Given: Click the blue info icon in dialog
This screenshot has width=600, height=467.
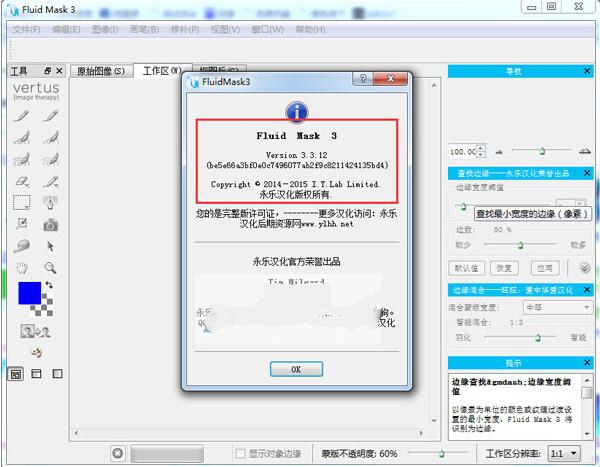Looking at the screenshot, I should [x=297, y=112].
